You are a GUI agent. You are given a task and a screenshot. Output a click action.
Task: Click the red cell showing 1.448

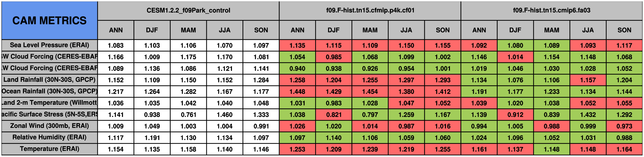pos(297,91)
